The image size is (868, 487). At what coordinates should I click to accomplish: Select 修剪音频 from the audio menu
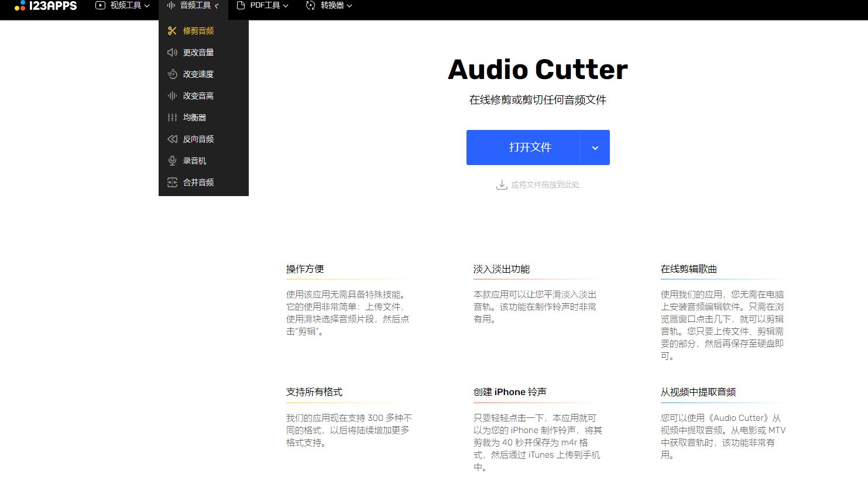204,31
